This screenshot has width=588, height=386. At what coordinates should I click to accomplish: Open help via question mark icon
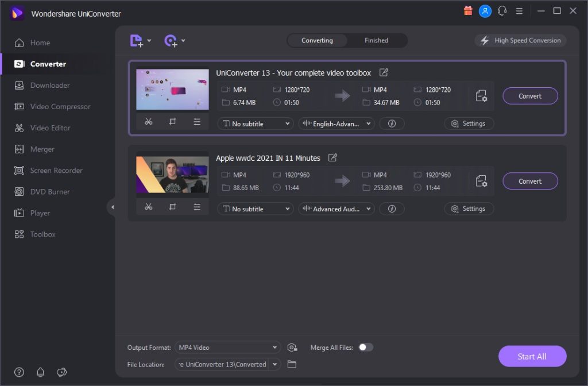pyautogui.click(x=19, y=372)
